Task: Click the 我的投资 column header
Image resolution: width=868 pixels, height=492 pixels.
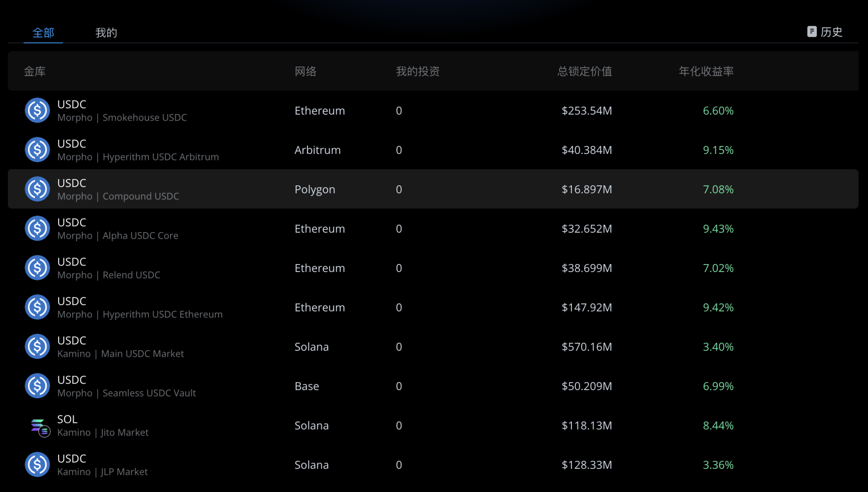Action: (x=417, y=71)
